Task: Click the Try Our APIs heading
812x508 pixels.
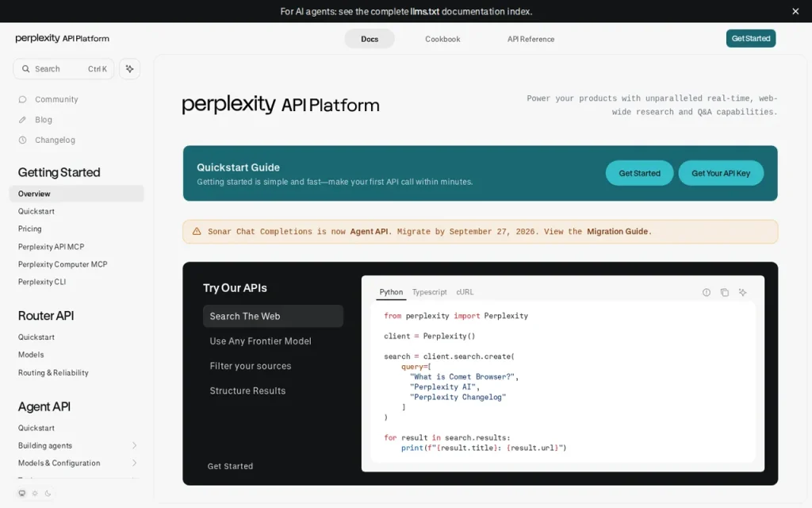Action: tap(235, 288)
